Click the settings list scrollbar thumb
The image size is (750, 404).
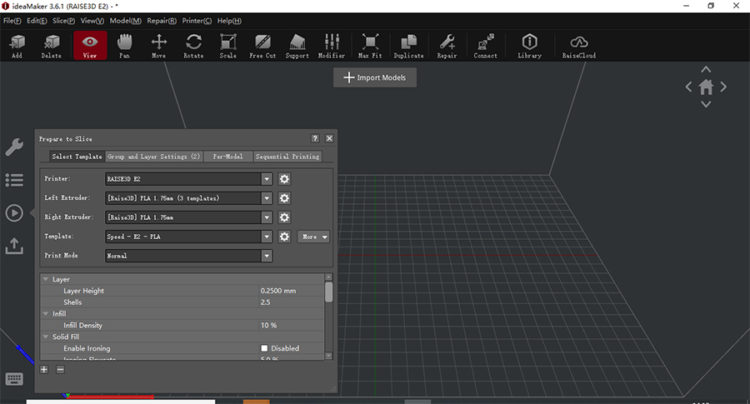click(329, 292)
